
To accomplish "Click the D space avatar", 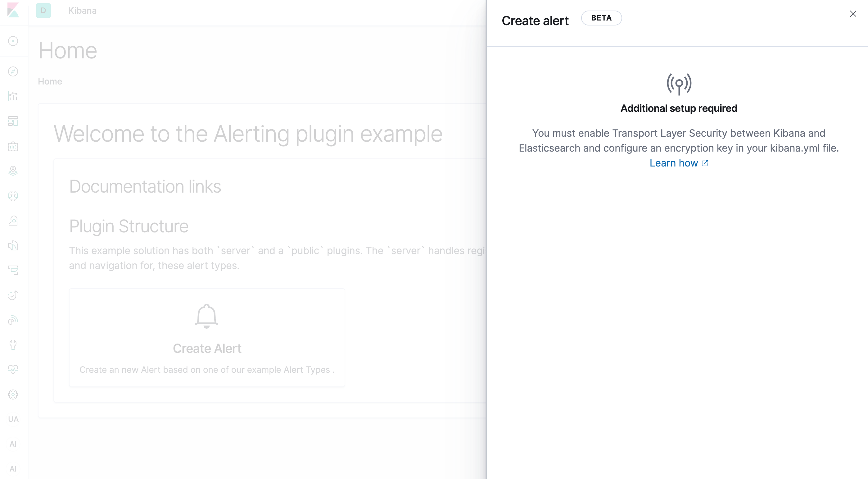I will point(43,11).
